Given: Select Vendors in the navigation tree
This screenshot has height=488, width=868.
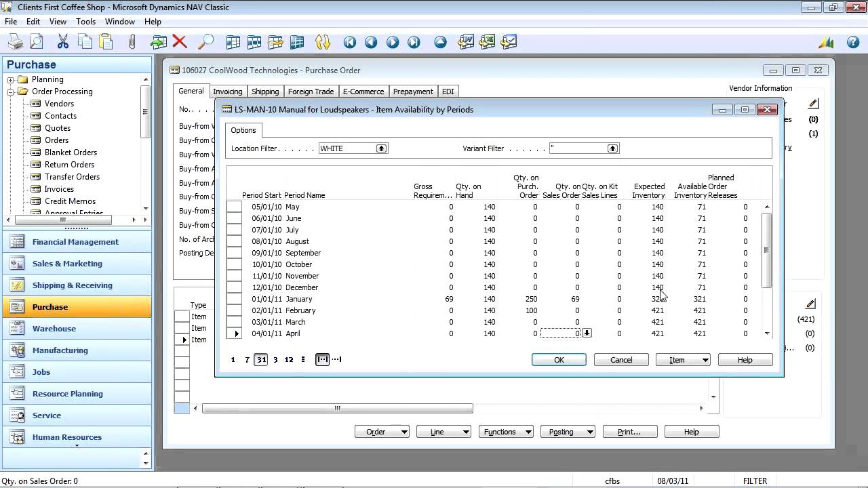Looking at the screenshot, I should [59, 104].
